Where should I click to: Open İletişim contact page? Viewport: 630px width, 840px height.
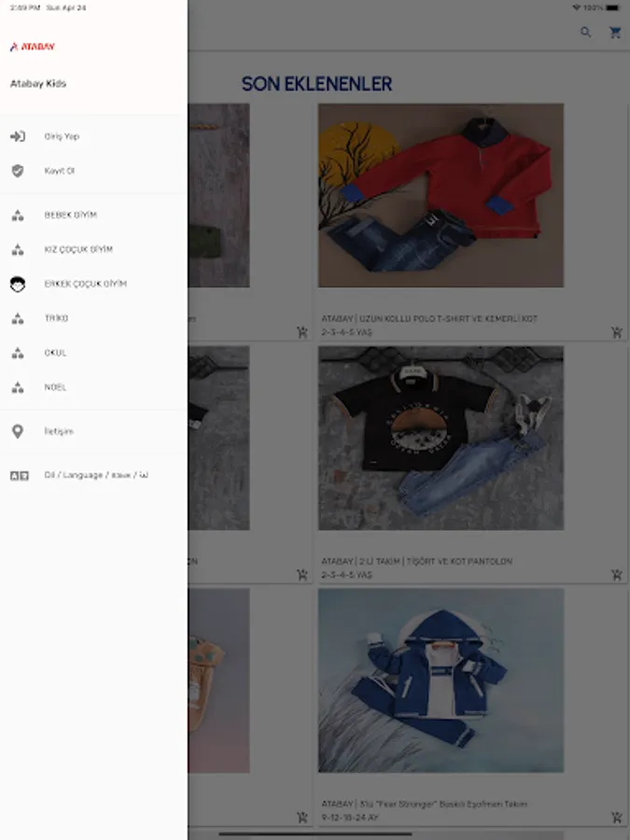93,431
